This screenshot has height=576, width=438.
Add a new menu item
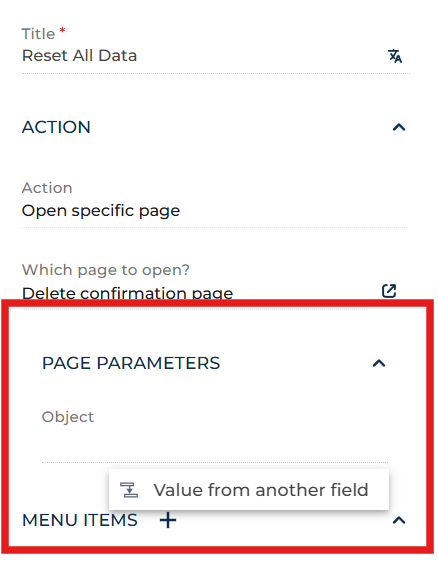[x=168, y=520]
